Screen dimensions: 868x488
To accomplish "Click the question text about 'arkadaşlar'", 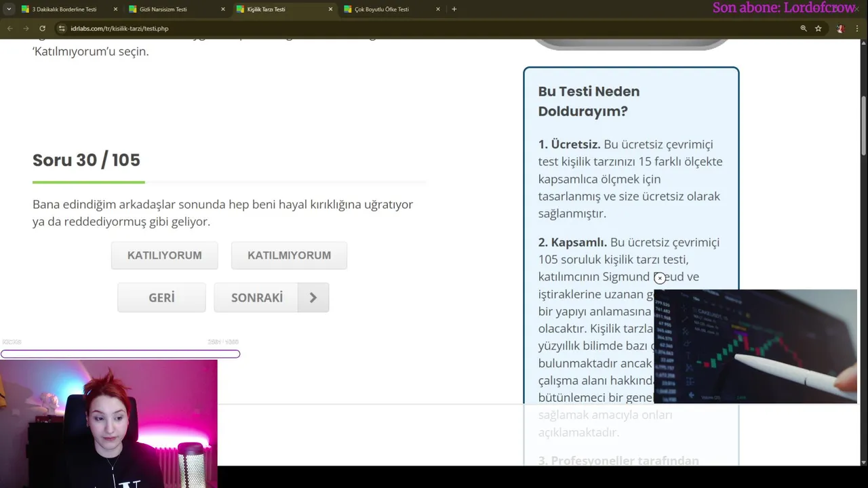I will [222, 213].
